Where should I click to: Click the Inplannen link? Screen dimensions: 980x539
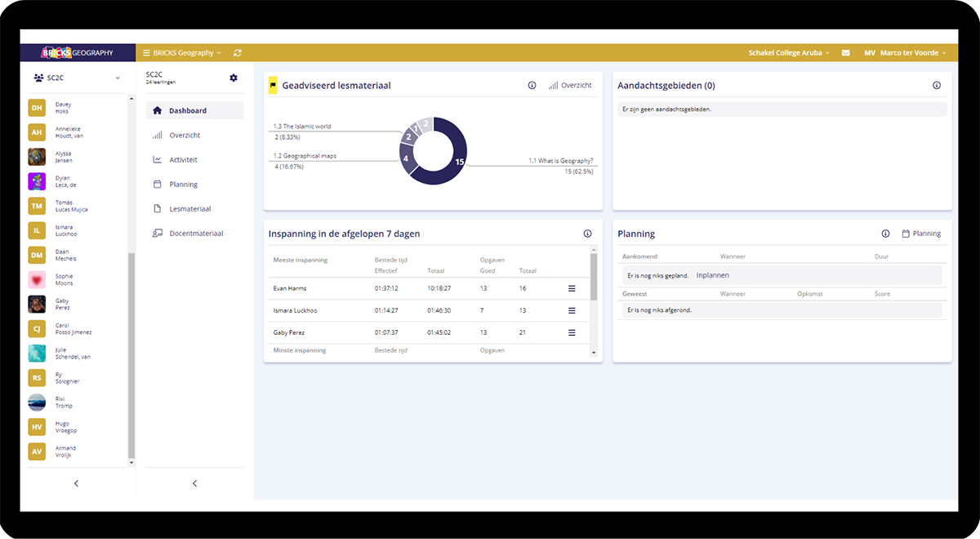[x=712, y=276]
